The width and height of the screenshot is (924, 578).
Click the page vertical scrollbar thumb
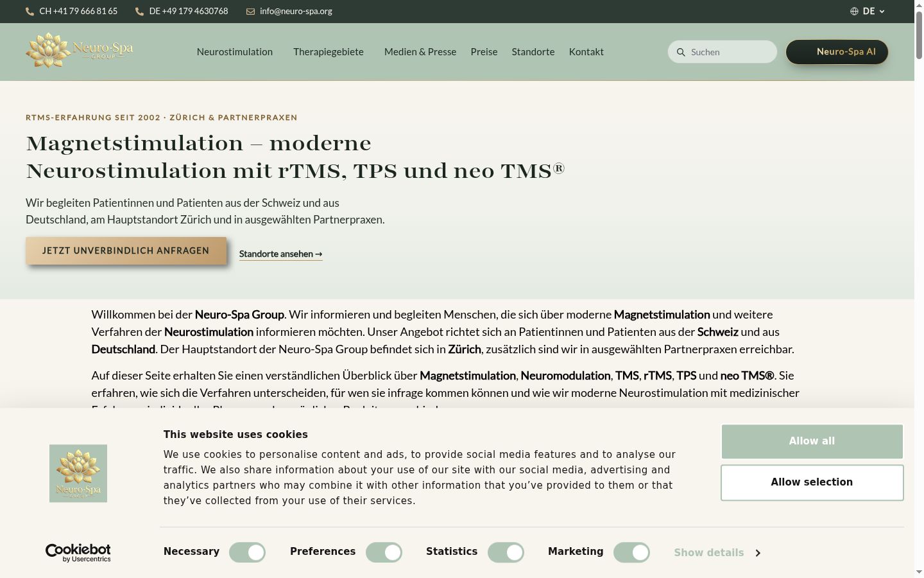[919, 35]
